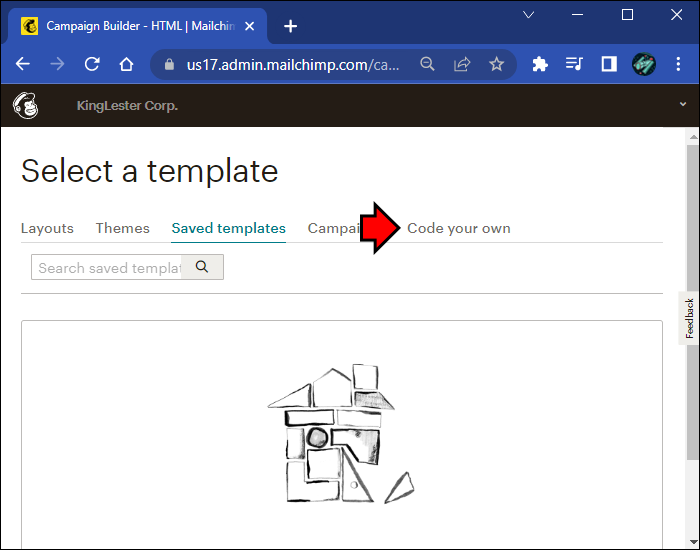Screen dimensions: 700x550
Task: Go to browser home page
Action: tap(126, 64)
